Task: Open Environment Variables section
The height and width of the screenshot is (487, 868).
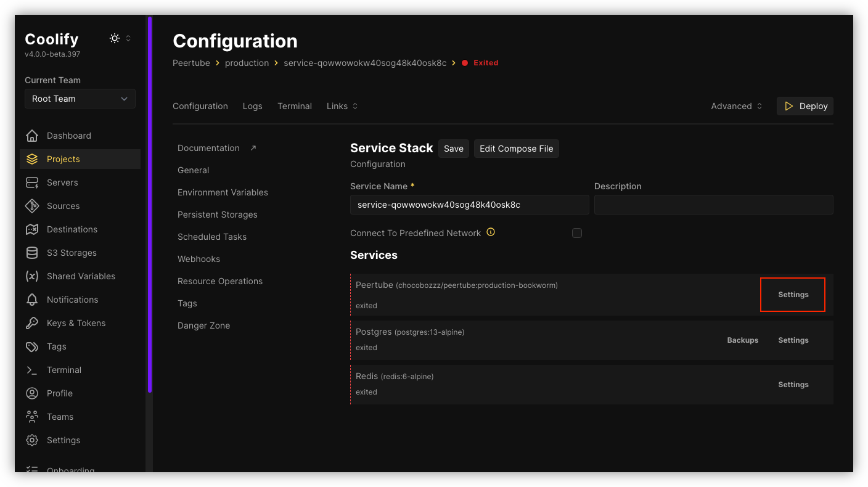Action: pos(223,192)
